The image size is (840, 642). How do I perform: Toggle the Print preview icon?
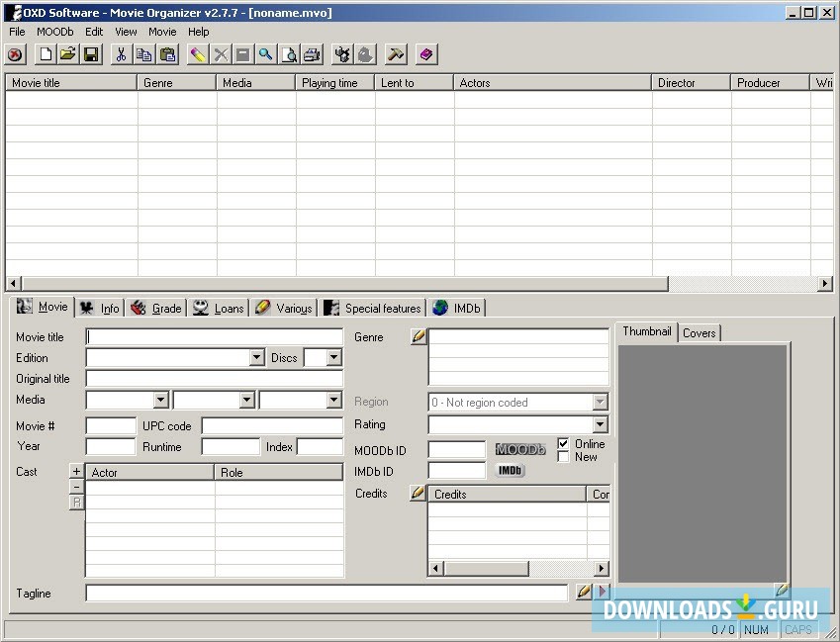pyautogui.click(x=288, y=53)
